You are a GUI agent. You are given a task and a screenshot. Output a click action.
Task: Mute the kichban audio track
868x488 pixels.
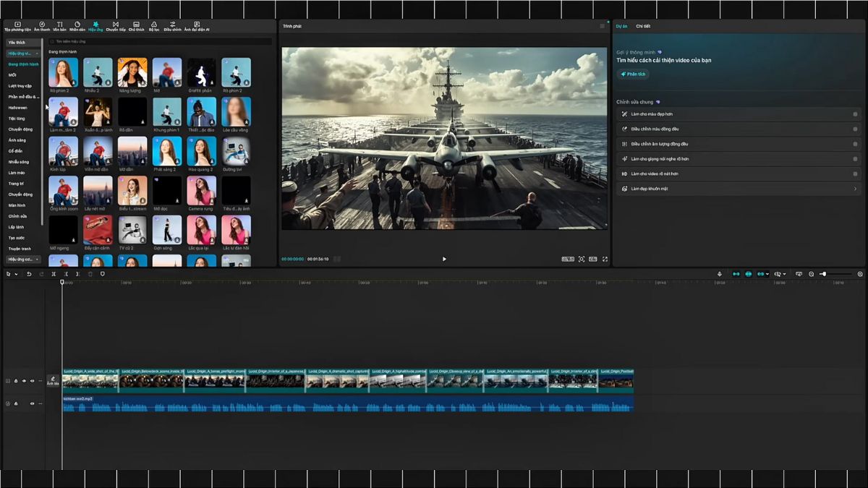pos(32,403)
